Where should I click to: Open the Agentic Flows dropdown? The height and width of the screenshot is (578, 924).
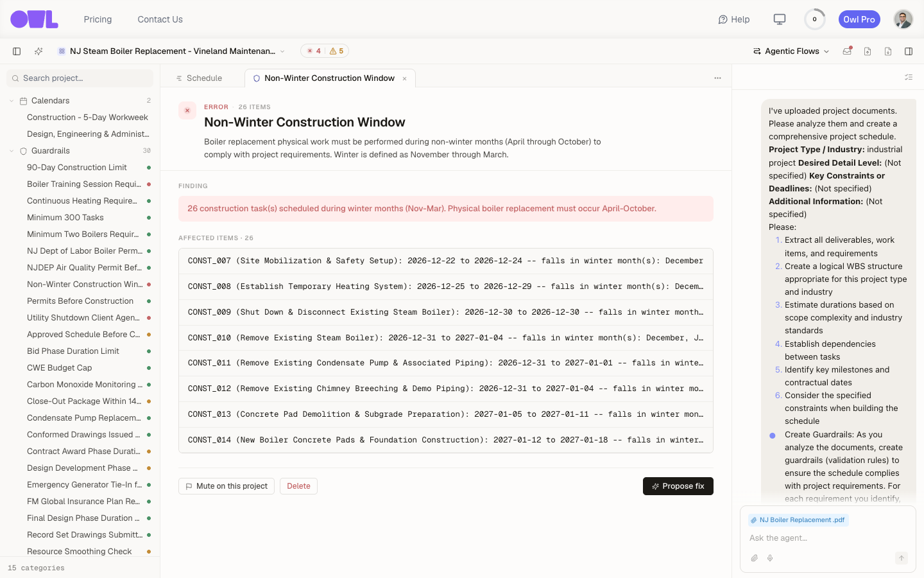[x=791, y=51]
